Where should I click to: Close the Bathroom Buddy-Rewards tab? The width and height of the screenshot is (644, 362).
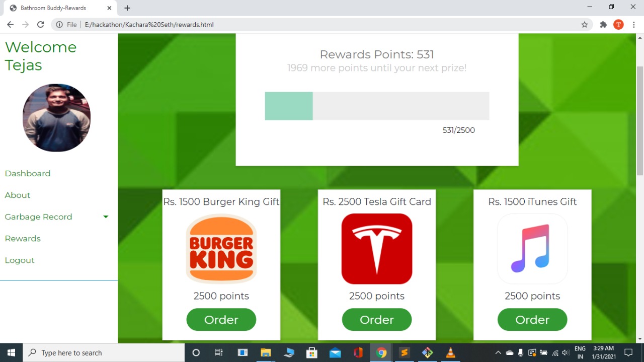click(109, 8)
